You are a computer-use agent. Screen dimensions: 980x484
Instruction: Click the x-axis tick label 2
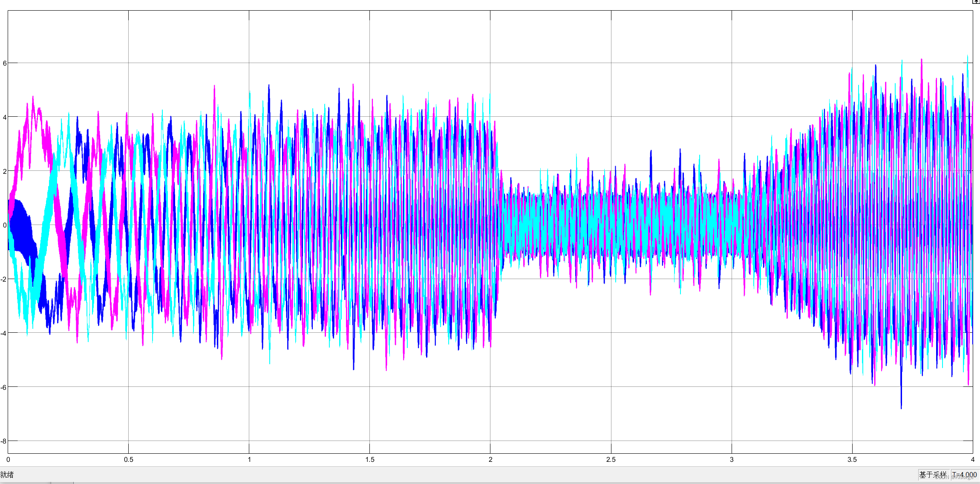pyautogui.click(x=490, y=460)
